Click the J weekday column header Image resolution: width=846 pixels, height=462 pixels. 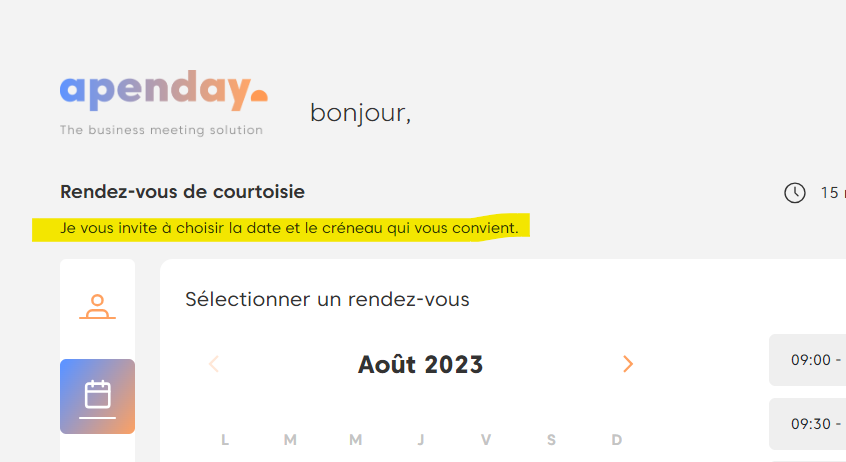tap(421, 440)
